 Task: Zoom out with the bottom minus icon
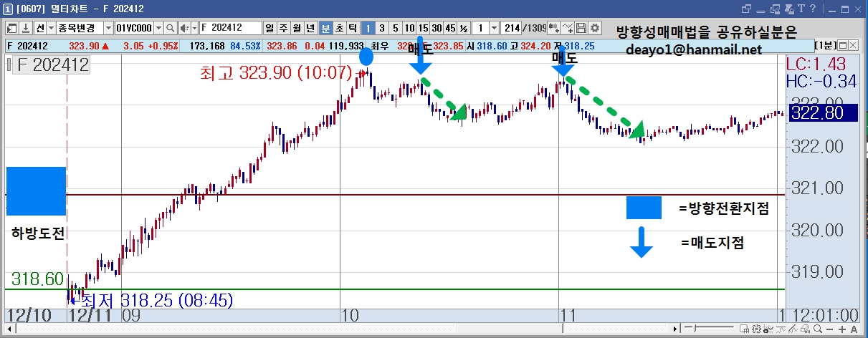coord(829,329)
